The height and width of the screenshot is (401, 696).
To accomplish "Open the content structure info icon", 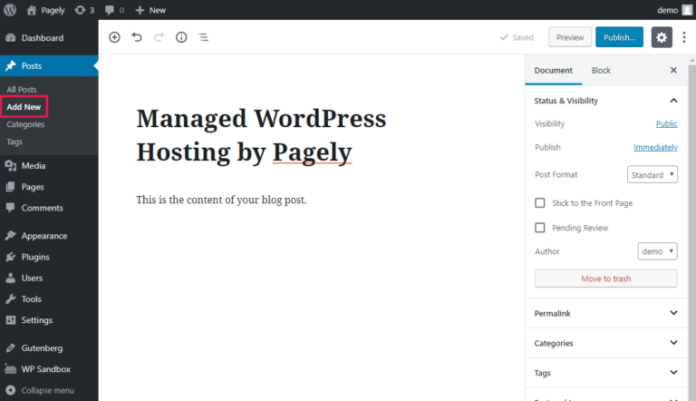I will (x=181, y=37).
